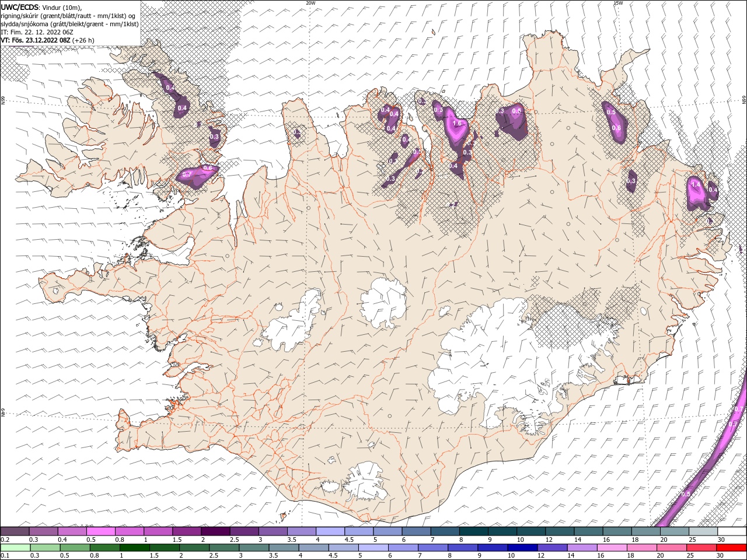The image size is (747, 560).
Task: Pick bottom-row red swatch after 30
Action: [x=731, y=548]
